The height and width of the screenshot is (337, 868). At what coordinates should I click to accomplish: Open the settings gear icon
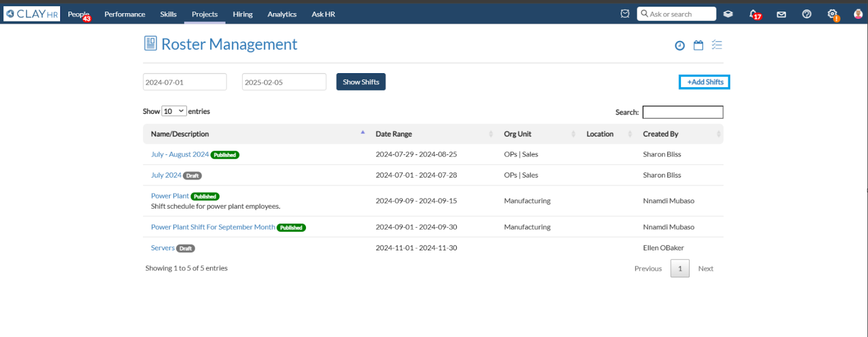833,15
